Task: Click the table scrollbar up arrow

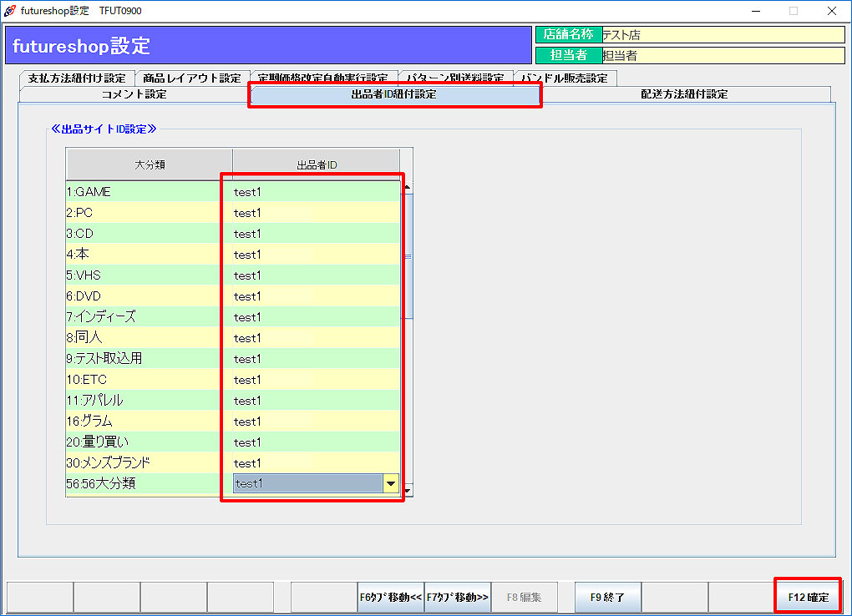Action: pyautogui.click(x=408, y=187)
